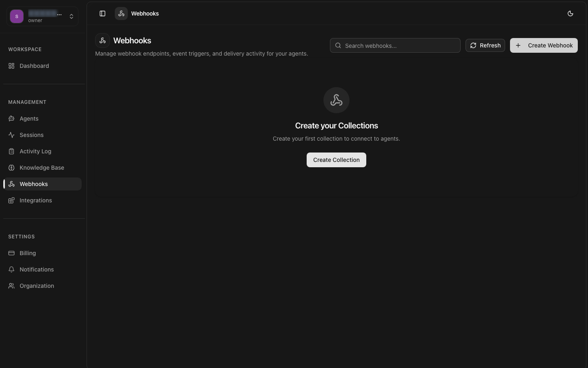Select the Webhooks sidebar label
The image size is (588, 368).
[x=33, y=184]
